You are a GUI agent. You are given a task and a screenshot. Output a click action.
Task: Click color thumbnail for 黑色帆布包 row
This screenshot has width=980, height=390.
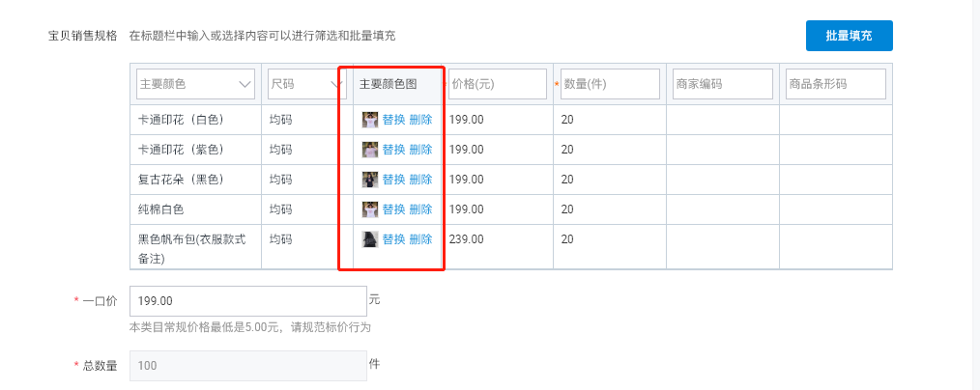click(x=370, y=239)
